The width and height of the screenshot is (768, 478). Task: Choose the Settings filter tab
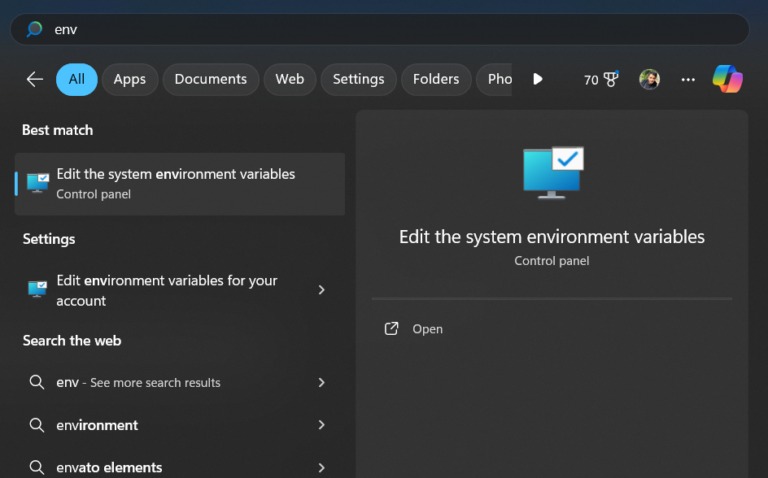[x=358, y=79]
